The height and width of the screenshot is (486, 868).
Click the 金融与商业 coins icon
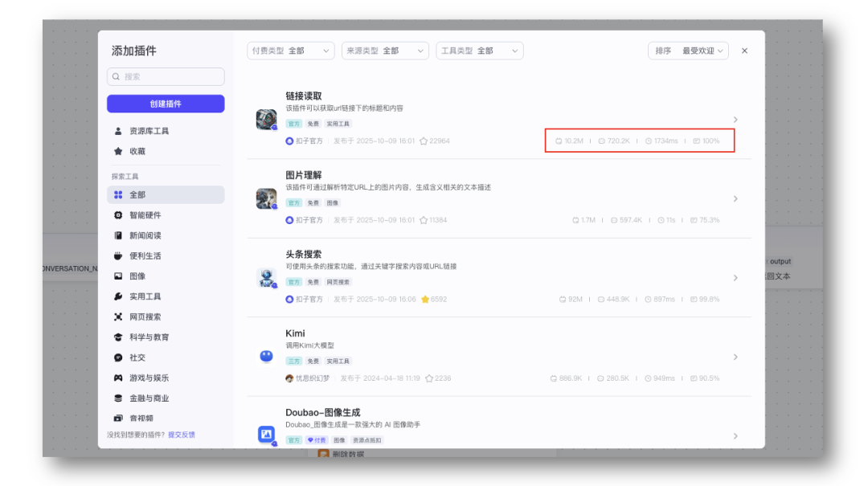(x=118, y=398)
